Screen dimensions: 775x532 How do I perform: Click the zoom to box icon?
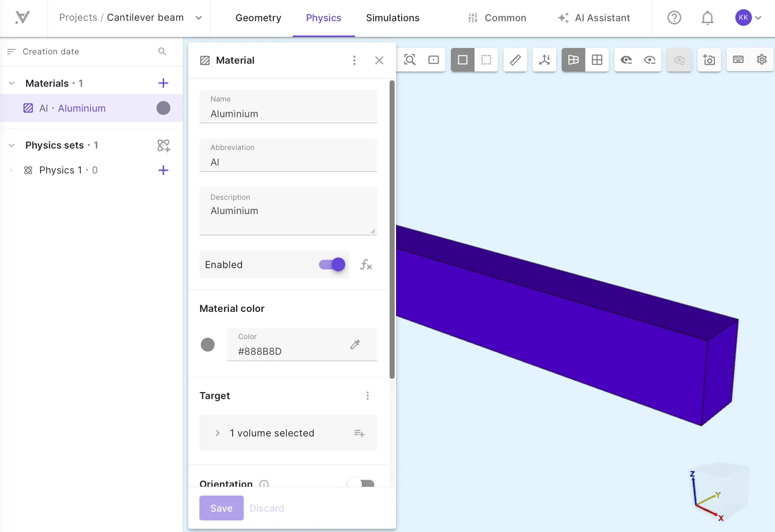(434, 60)
